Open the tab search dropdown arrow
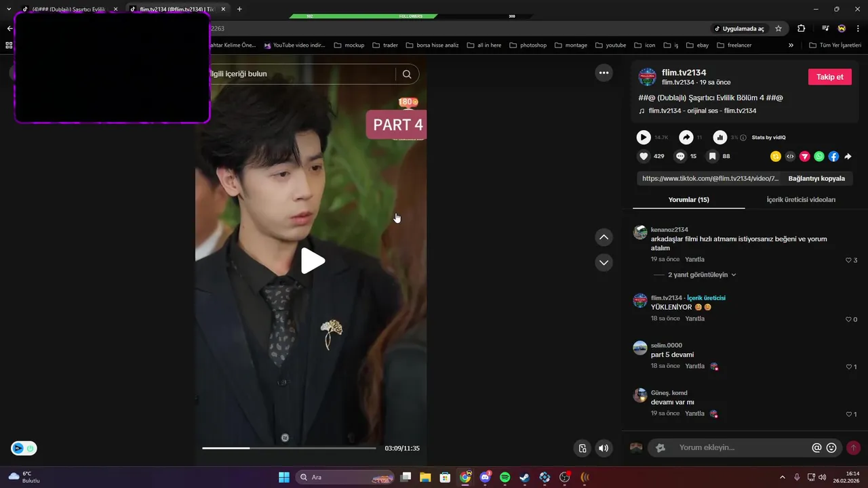Viewport: 868px width, 488px height. pyautogui.click(x=9, y=9)
